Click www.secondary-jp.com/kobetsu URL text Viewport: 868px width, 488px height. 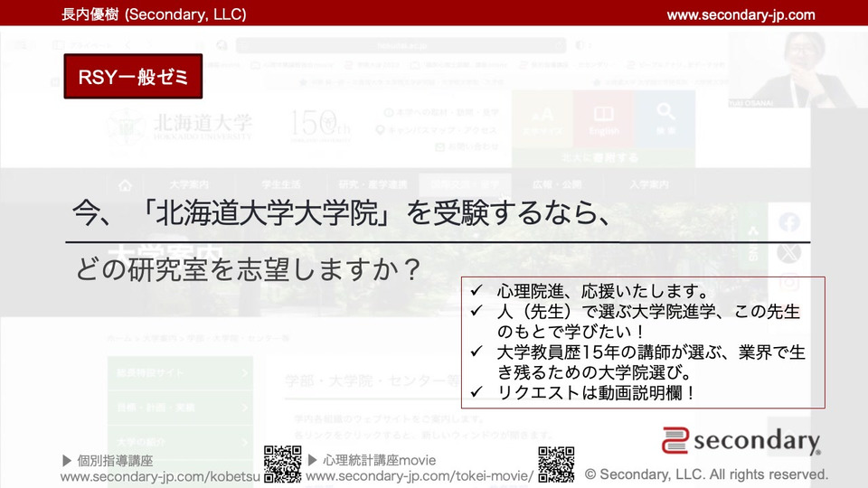pyautogui.click(x=160, y=476)
